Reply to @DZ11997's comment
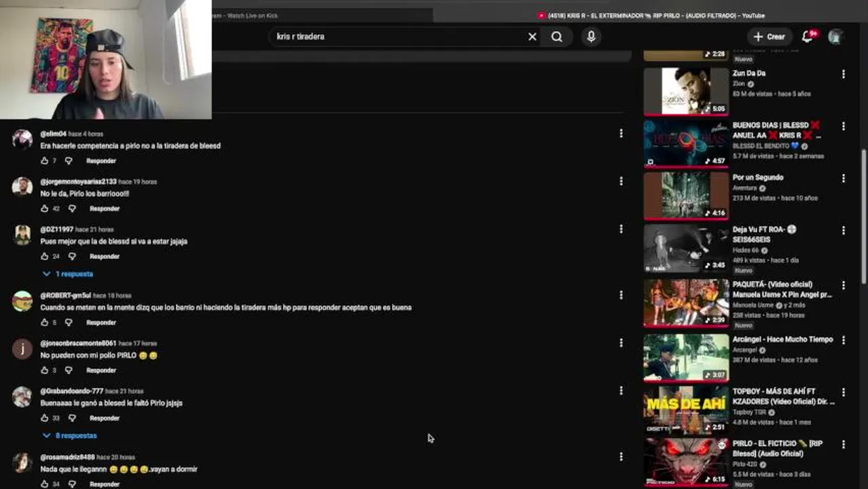Screen dimensions: 868x489 pyautogui.click(x=105, y=257)
